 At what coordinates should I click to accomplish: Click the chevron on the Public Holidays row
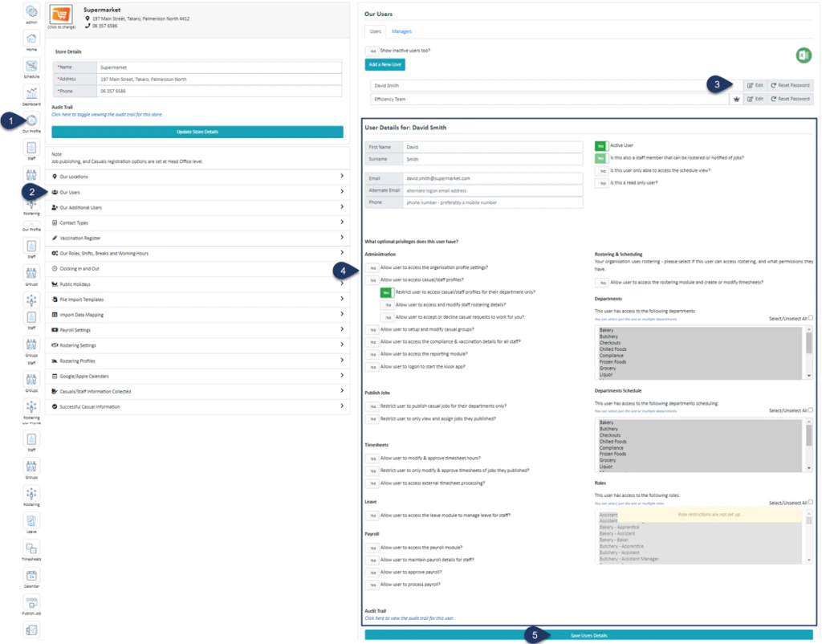(342, 283)
